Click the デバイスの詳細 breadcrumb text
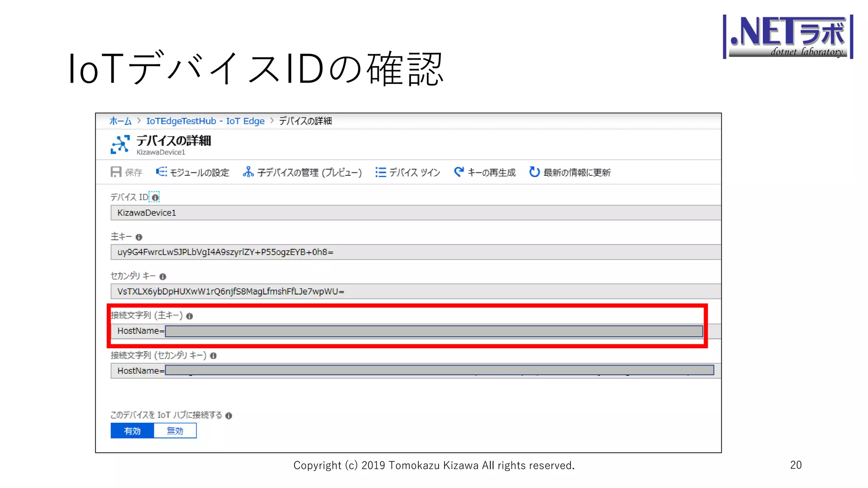868x488 pixels. (305, 121)
